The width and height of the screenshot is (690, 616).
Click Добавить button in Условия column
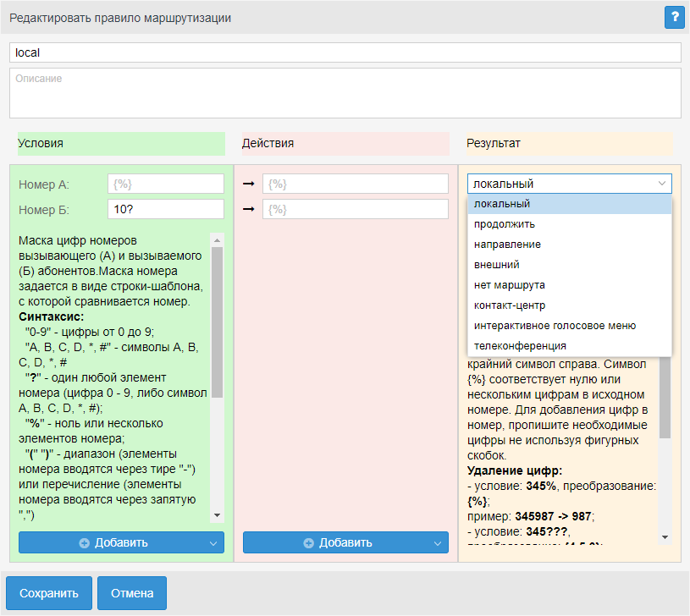tap(121, 542)
